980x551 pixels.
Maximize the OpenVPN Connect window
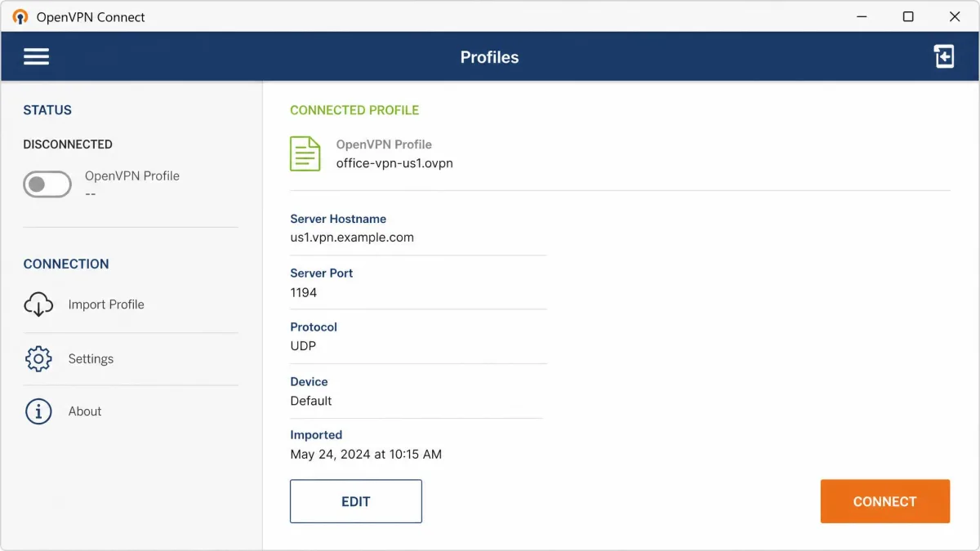(908, 16)
